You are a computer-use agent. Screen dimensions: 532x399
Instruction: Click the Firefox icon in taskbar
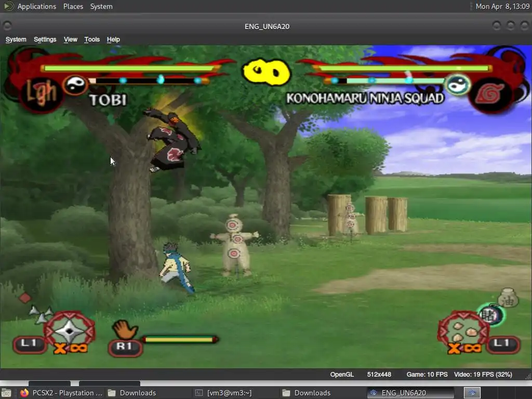point(24,393)
